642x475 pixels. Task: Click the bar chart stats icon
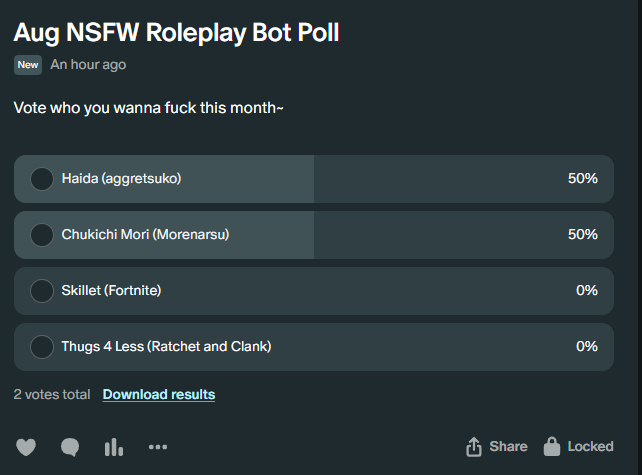tap(114, 447)
